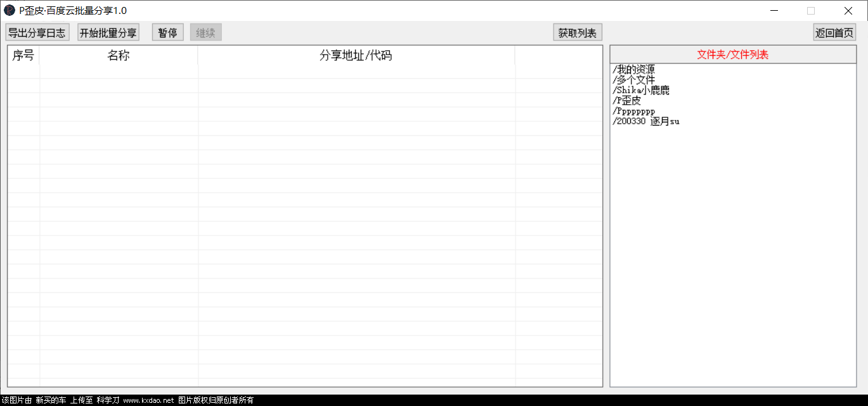The image size is (868, 406).
Task: Return home via 返回首页 button
Action: [x=834, y=33]
